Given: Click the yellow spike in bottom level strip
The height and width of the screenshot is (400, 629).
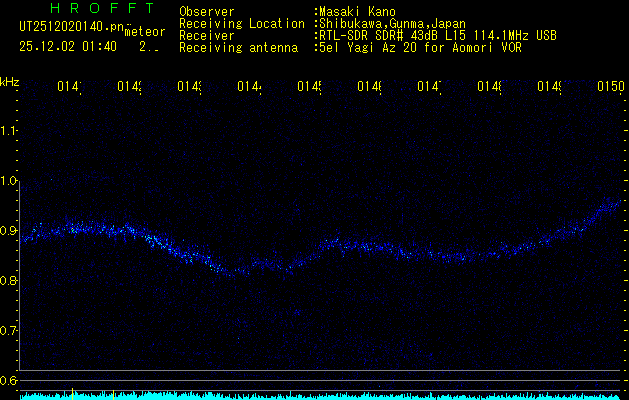Looking at the screenshot, I should 72,394.
